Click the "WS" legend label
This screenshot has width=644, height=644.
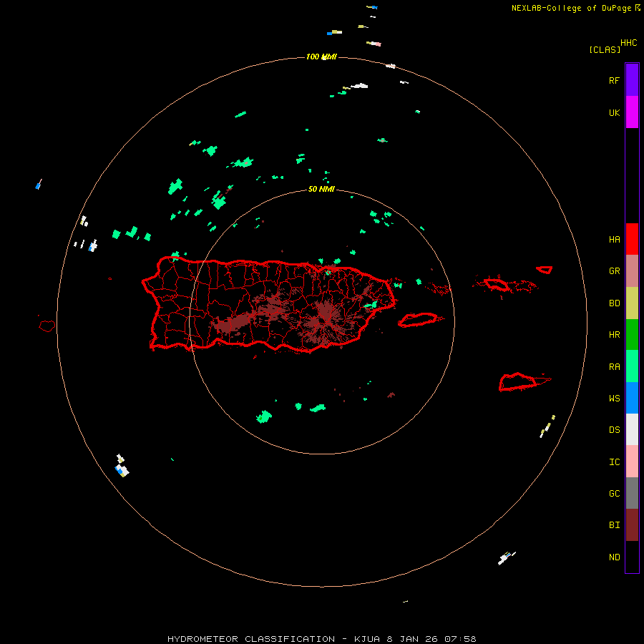(615, 399)
